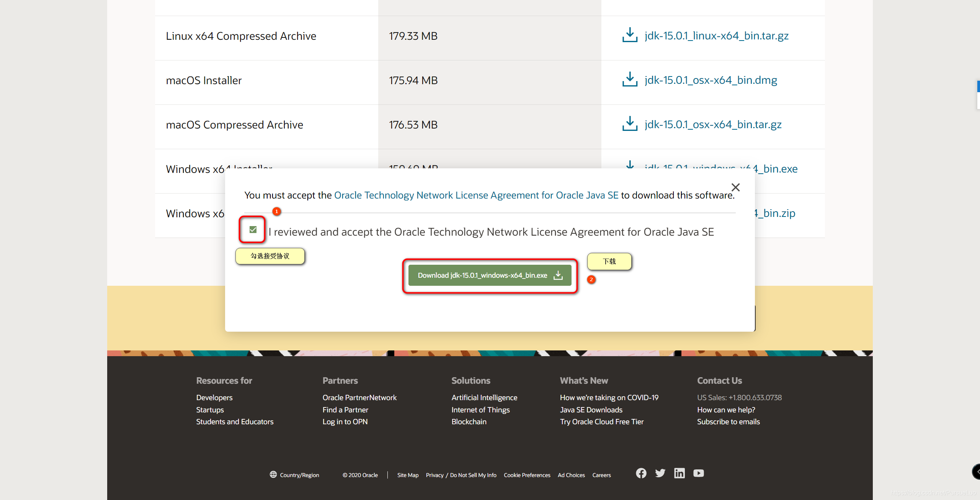980x500 pixels.
Task: Open Oracle Twitter icon in footer
Action: pyautogui.click(x=660, y=473)
